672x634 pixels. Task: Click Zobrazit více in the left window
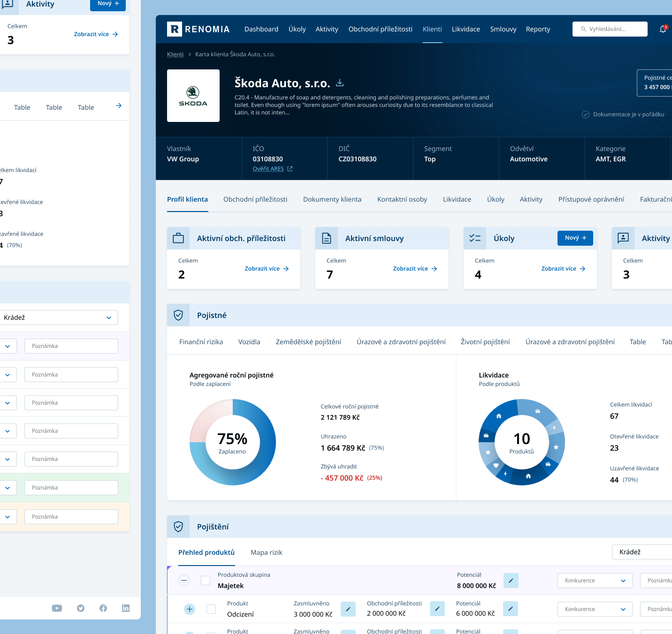coord(96,34)
